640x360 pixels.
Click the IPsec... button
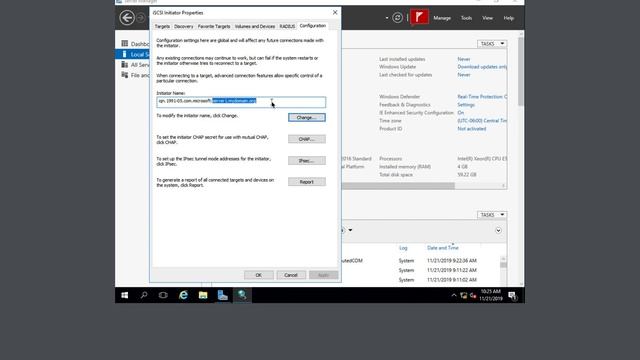coord(307,160)
